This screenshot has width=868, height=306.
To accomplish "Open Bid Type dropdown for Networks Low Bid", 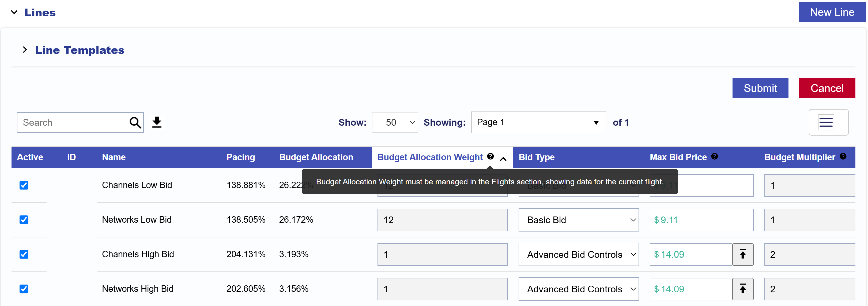I will [x=579, y=220].
